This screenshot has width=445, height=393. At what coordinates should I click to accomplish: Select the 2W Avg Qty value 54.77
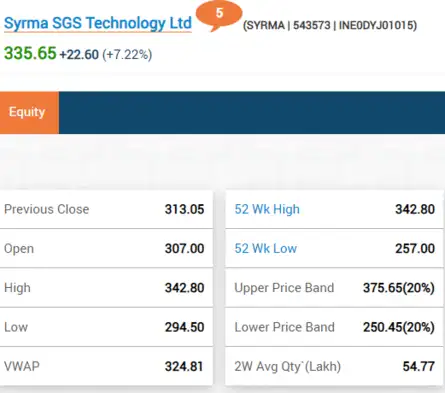(x=419, y=367)
